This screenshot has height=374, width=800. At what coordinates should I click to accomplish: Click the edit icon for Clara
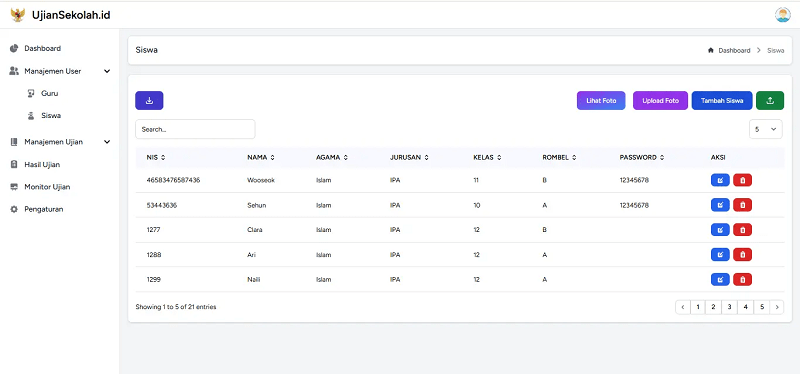coord(720,230)
